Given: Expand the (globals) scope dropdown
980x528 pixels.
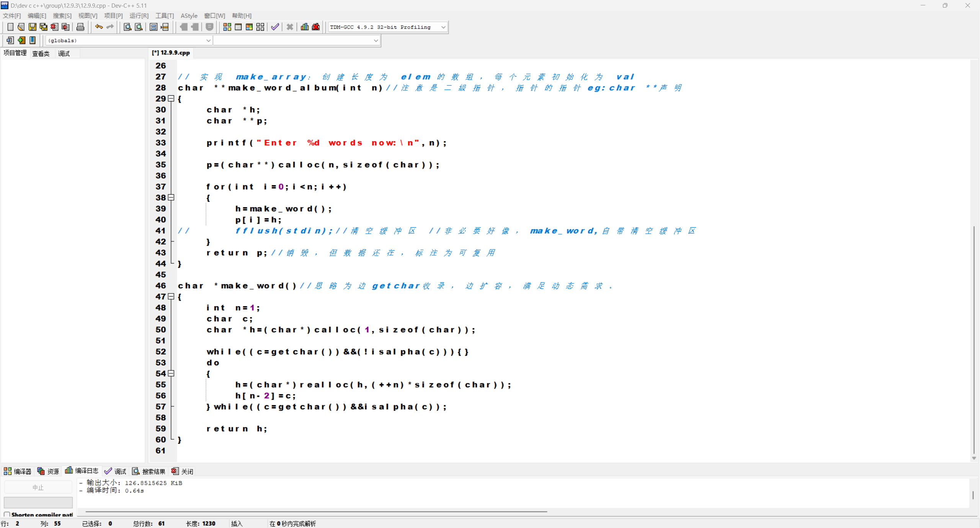Looking at the screenshot, I should (208, 41).
